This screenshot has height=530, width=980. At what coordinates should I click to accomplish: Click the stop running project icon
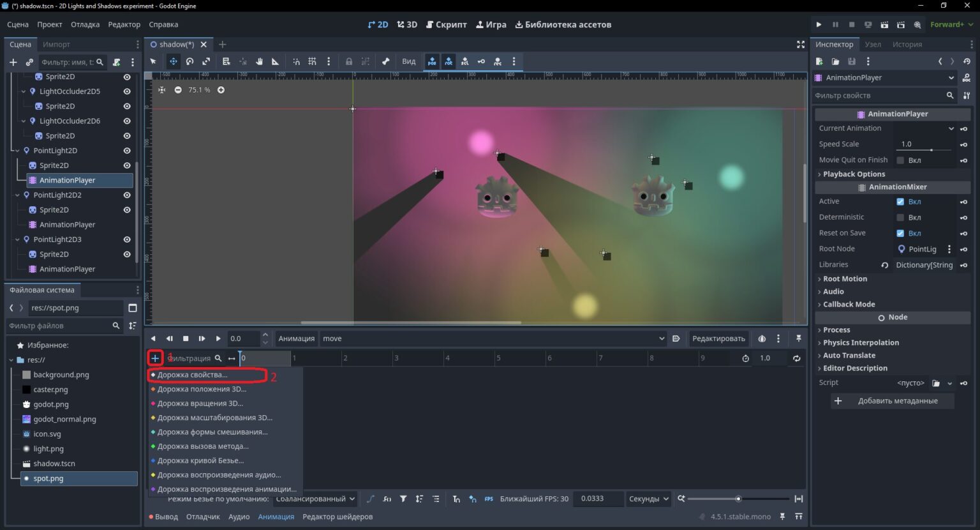click(x=852, y=24)
